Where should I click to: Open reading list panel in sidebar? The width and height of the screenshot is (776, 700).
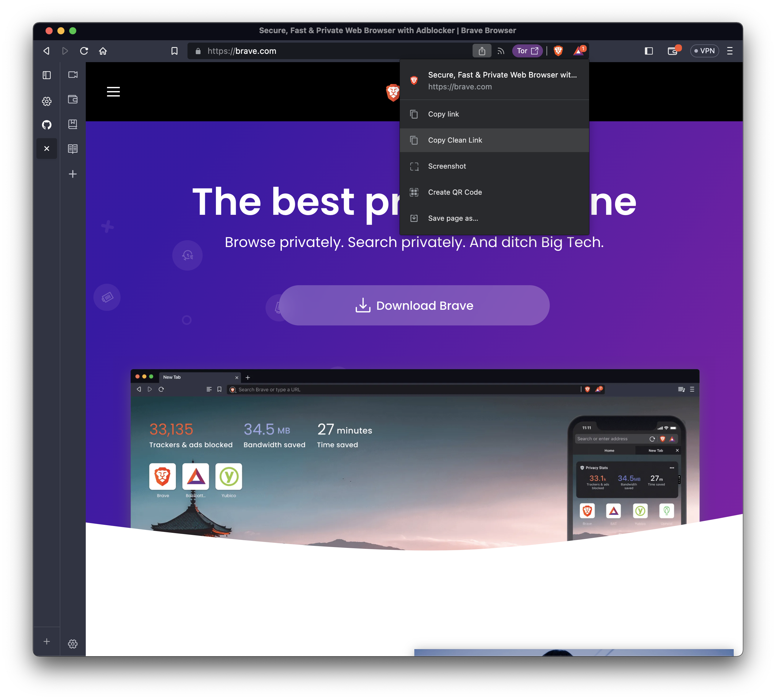[x=73, y=149]
